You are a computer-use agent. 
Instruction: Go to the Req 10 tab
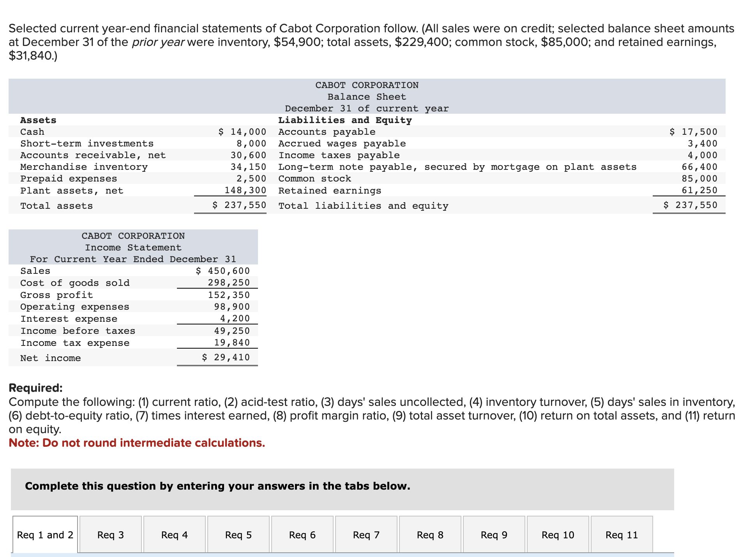[558, 535]
